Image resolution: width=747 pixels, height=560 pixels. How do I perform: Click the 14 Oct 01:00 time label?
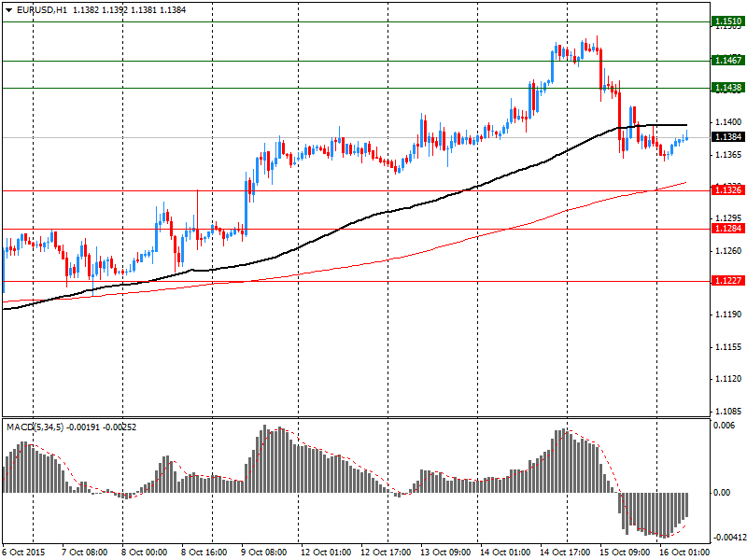[x=505, y=552]
